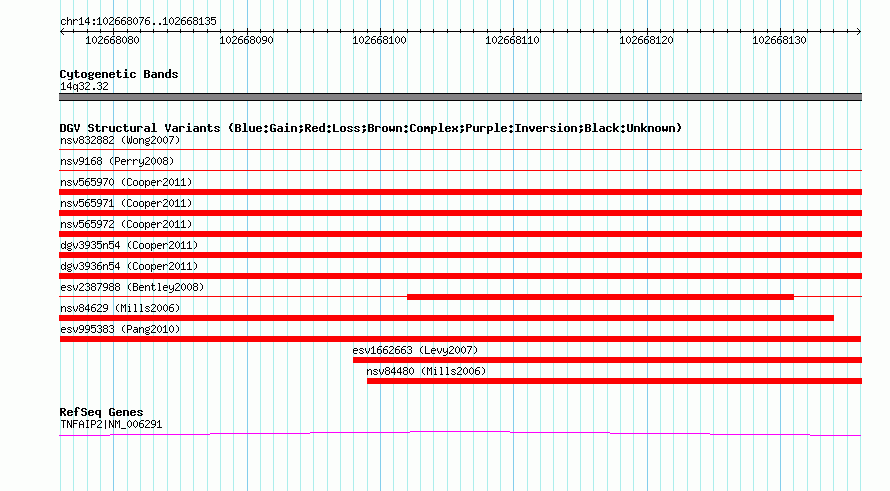Open variant nsv84480 (Mills2006) label

tap(426, 371)
